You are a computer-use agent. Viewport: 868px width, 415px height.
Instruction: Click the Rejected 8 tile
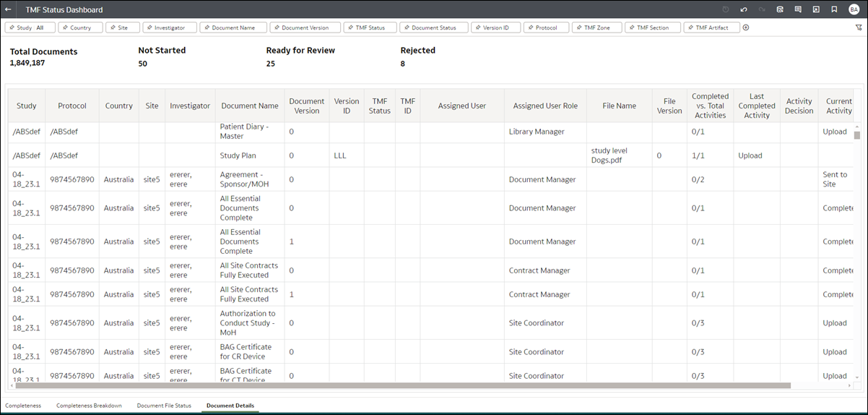[417, 57]
